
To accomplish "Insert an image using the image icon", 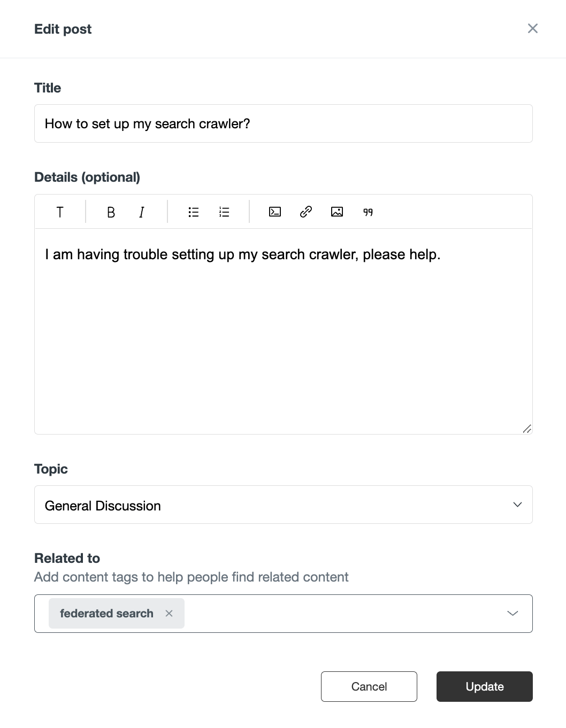I will point(337,212).
